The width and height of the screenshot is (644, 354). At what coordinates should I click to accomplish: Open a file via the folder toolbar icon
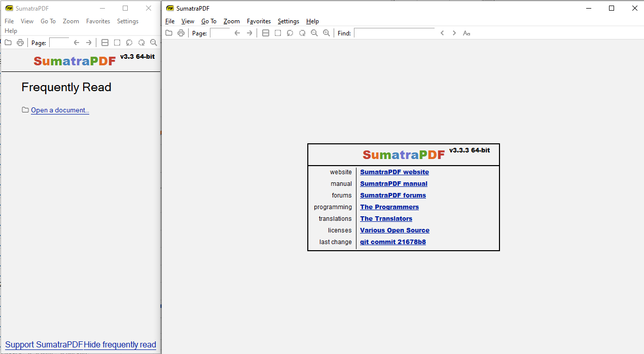[169, 32]
